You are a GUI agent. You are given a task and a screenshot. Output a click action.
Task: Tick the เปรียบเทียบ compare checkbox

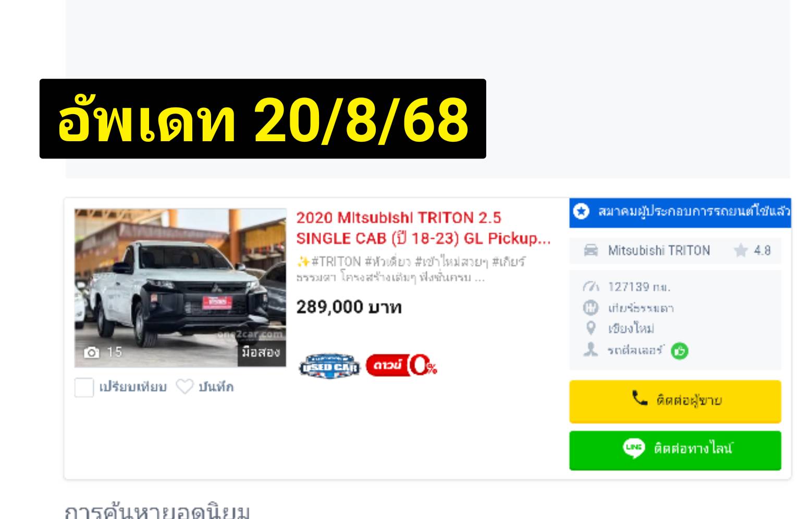tap(84, 387)
